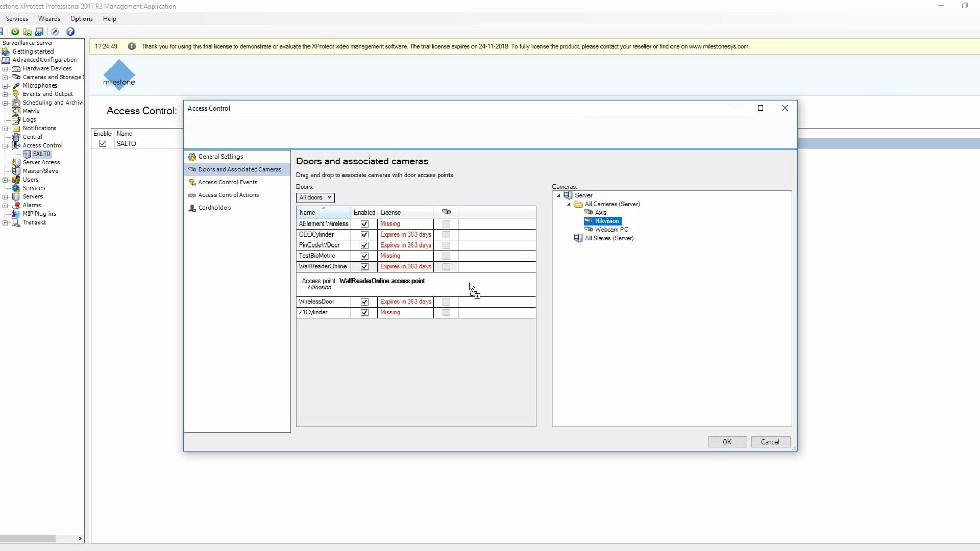The width and height of the screenshot is (980, 551).
Task: Click the horizontal scrollbar in the navigation pane
Action: pos(28,538)
